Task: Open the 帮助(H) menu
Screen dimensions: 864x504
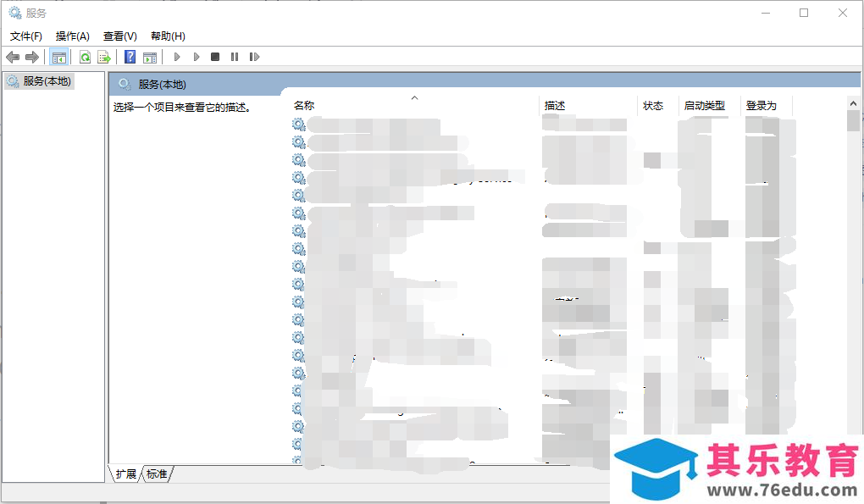Action: tap(168, 36)
